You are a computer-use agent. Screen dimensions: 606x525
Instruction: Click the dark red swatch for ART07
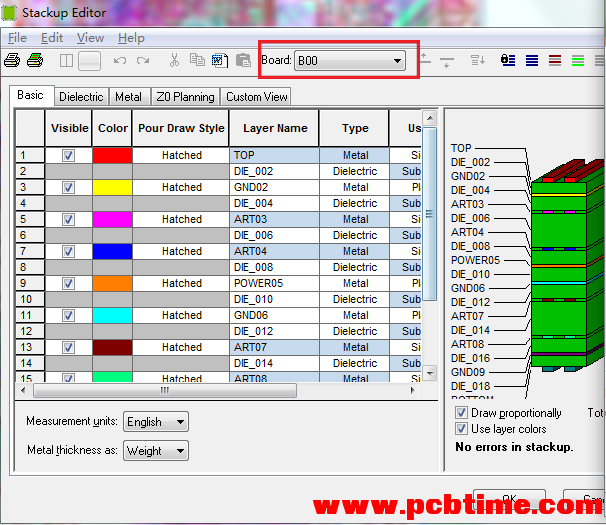112,348
